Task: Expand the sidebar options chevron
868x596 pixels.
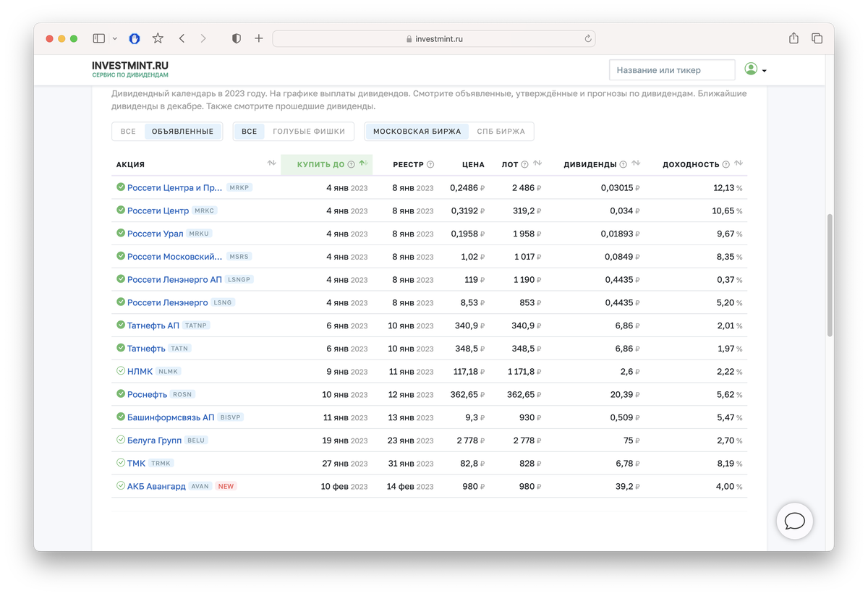Action: click(115, 39)
